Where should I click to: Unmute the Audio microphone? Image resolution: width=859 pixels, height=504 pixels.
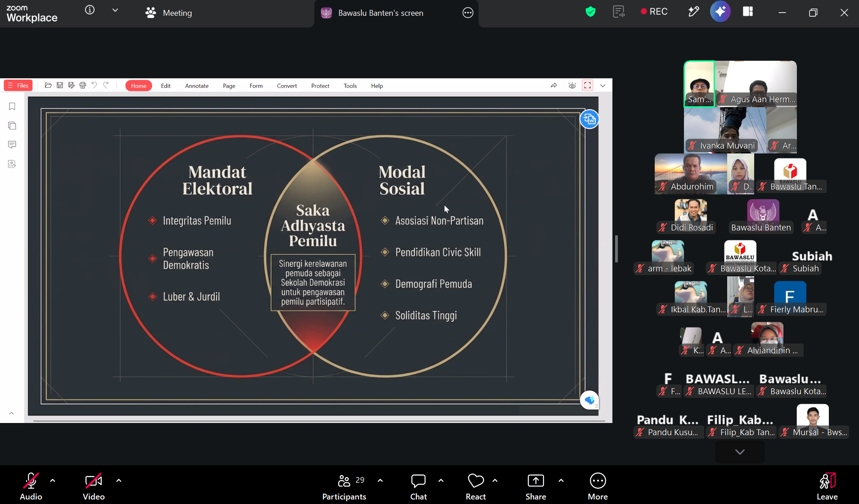click(x=31, y=486)
